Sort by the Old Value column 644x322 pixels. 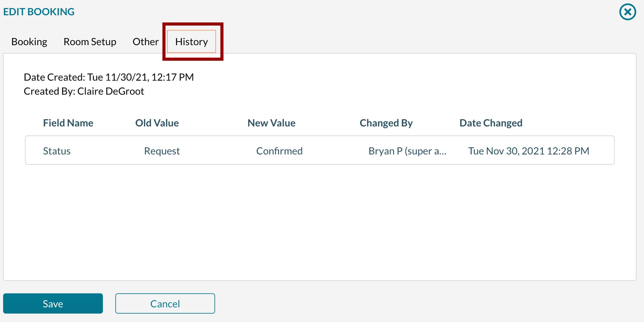coord(157,123)
